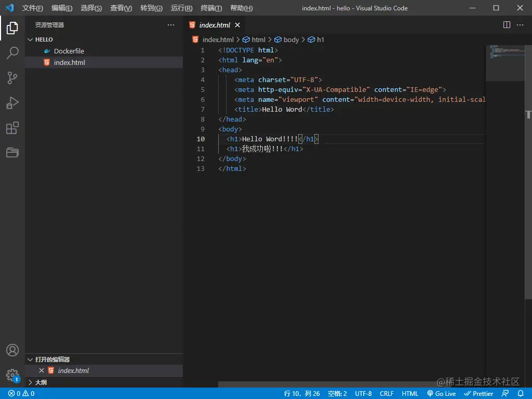532x399 pixels.
Task: Change indentation via 空格: 2
Action: click(x=337, y=394)
